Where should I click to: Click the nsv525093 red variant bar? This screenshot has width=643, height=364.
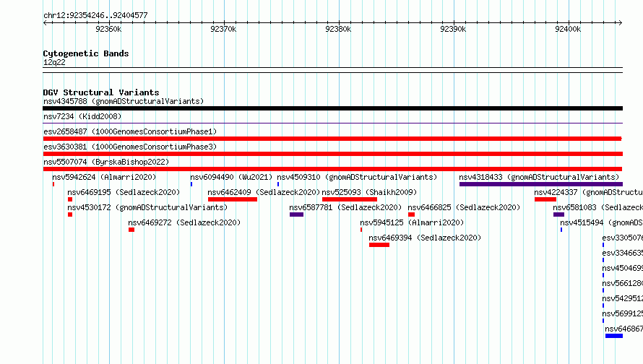(350, 199)
